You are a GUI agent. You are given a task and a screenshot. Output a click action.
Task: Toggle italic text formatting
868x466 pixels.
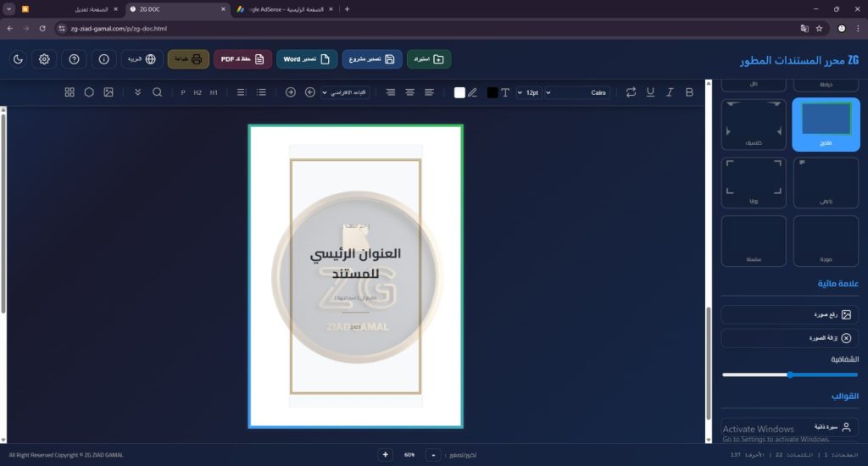(x=670, y=92)
